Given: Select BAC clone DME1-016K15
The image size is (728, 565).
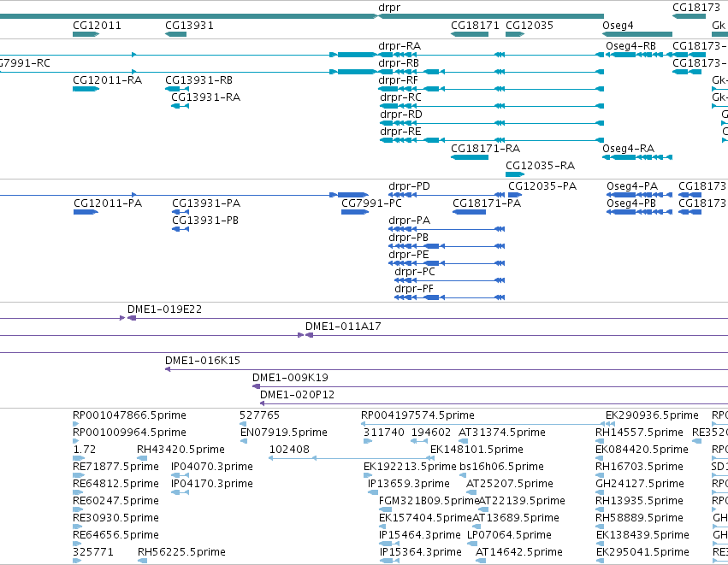Looking at the screenshot, I should pyautogui.click(x=203, y=361).
